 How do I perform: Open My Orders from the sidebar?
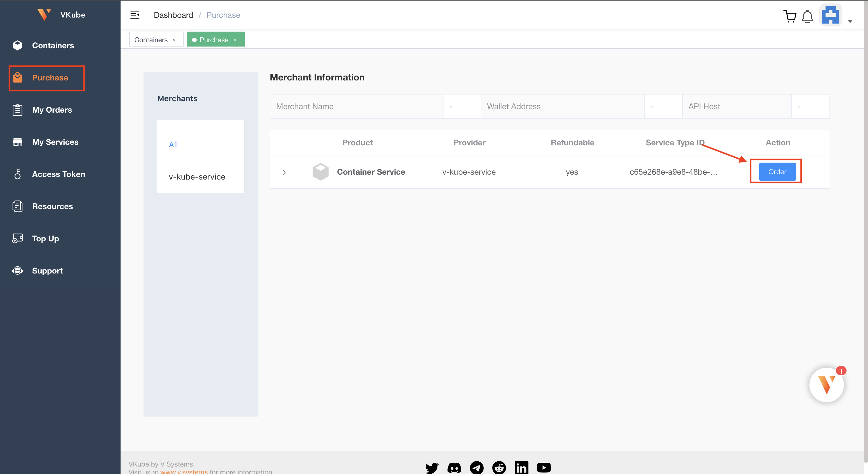[52, 110]
